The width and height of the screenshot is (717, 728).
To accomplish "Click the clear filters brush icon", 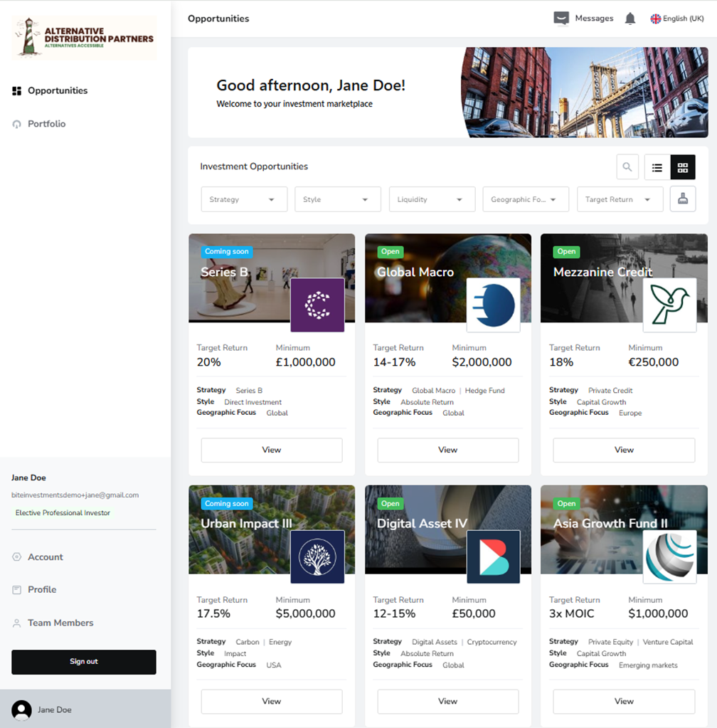I will click(683, 199).
